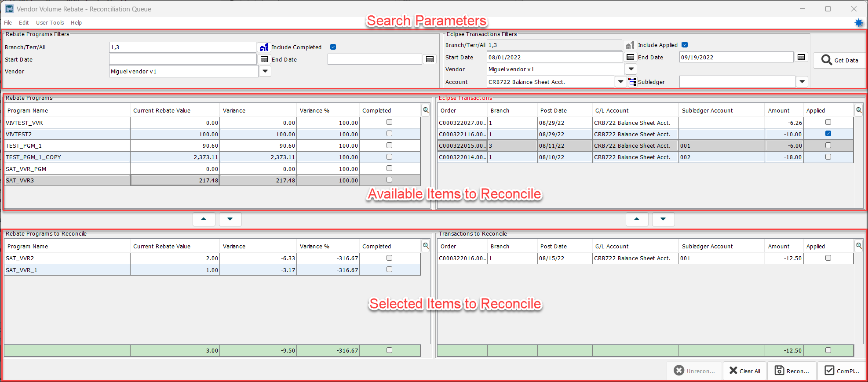Open the Edit menu
868x382 pixels.
(24, 23)
